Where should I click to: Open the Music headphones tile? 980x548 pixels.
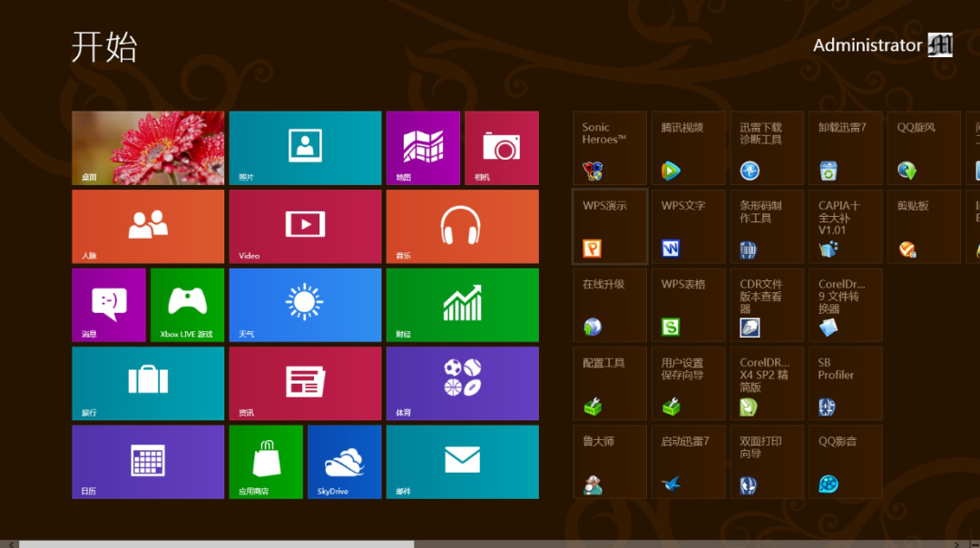click(x=463, y=227)
